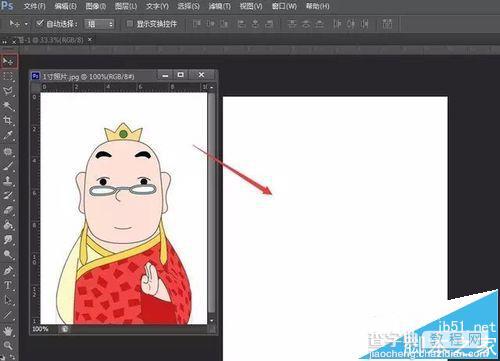Click align left edges icon

(241, 24)
